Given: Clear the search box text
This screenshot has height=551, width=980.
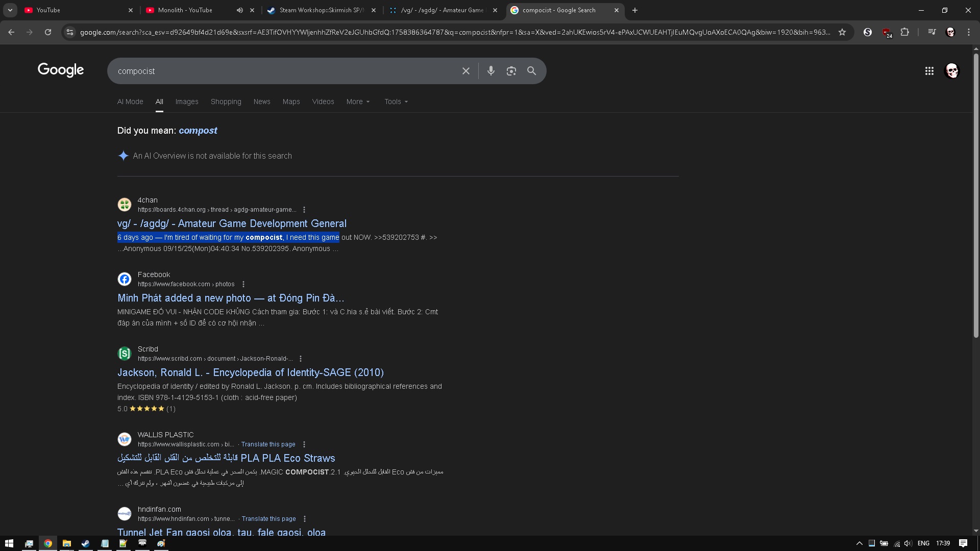Looking at the screenshot, I should pos(465,71).
